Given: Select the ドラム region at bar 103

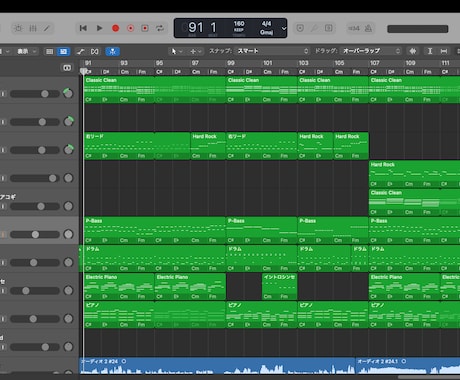Looking at the screenshot, I should click(324, 259).
